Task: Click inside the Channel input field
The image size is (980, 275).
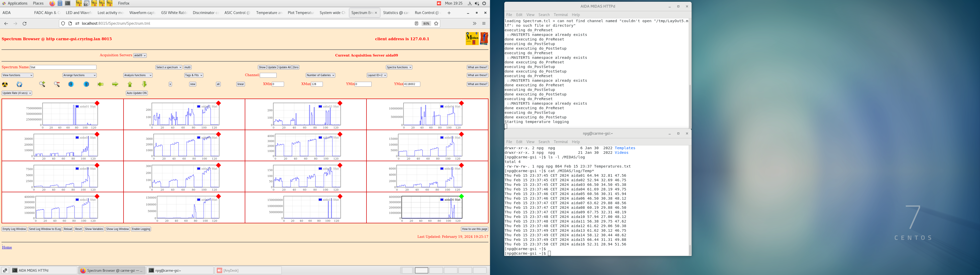Action: point(268,75)
